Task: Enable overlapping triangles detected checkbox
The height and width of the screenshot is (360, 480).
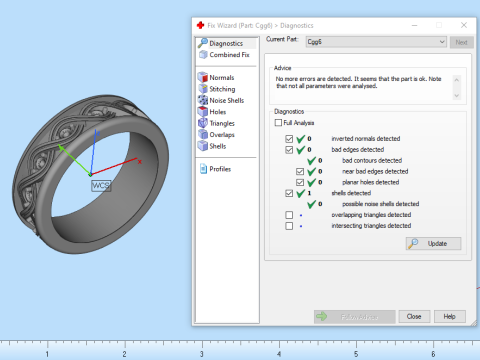Action: pyautogui.click(x=289, y=215)
